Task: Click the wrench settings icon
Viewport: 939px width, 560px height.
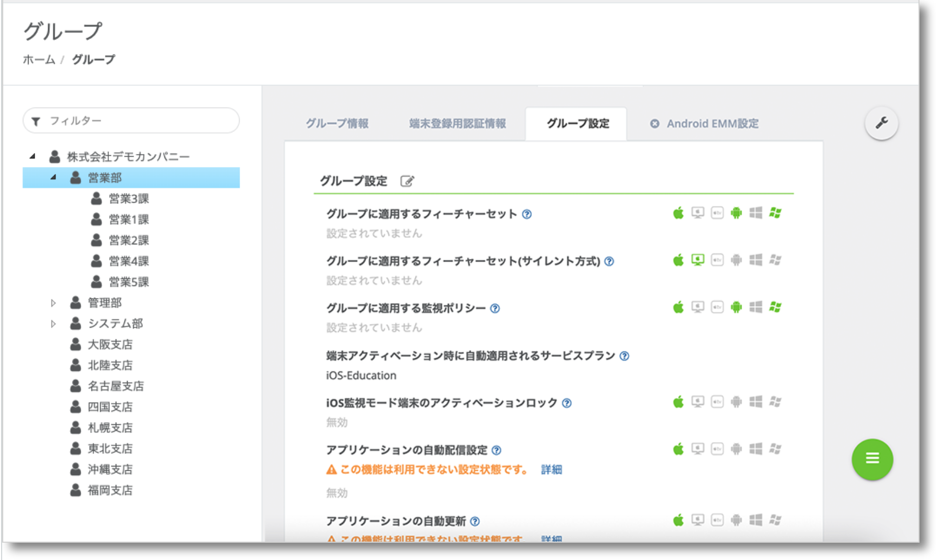Action: (x=881, y=123)
